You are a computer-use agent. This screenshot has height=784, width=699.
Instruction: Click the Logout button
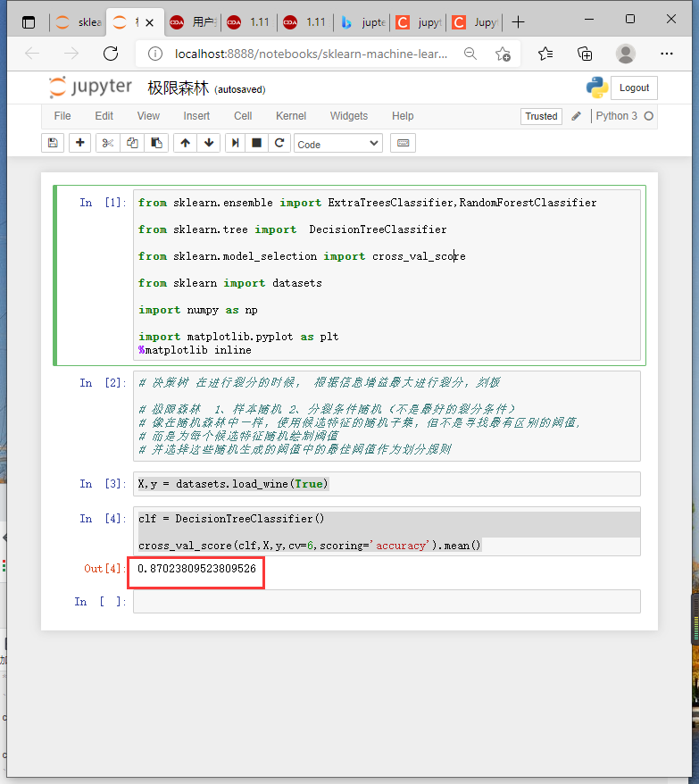(x=634, y=88)
